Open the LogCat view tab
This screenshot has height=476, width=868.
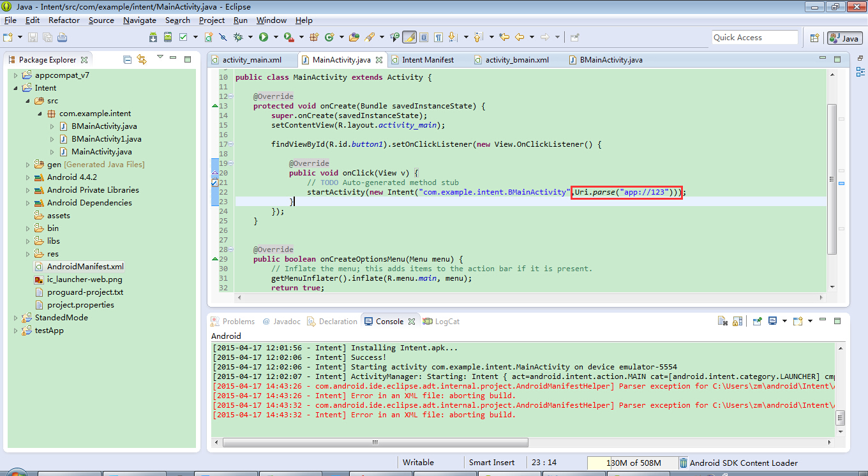click(441, 322)
